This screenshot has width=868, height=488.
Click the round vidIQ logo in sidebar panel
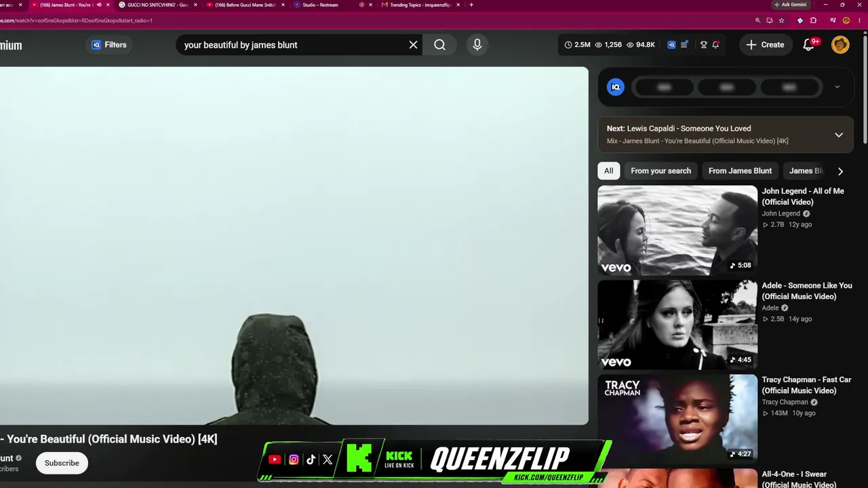[x=616, y=87]
